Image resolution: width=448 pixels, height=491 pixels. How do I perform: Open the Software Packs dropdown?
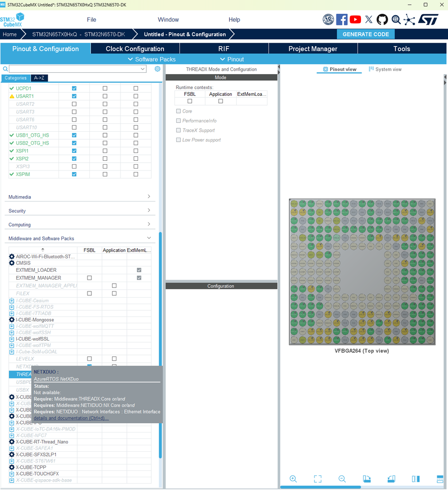[x=152, y=59]
